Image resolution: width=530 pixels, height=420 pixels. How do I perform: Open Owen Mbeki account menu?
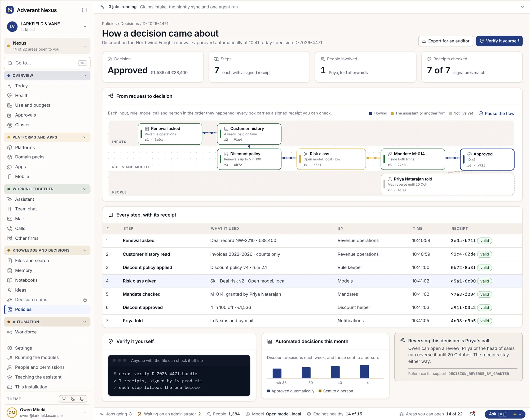coord(47,413)
